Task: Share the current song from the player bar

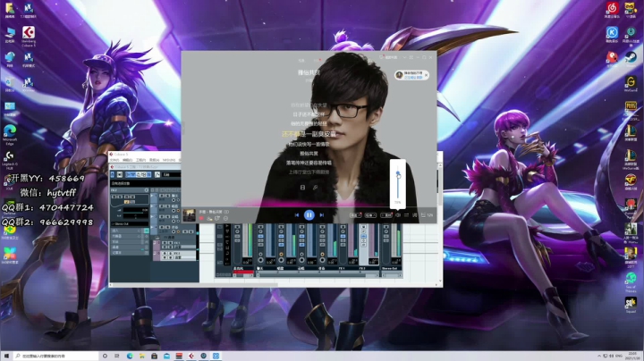Action: 216,218
